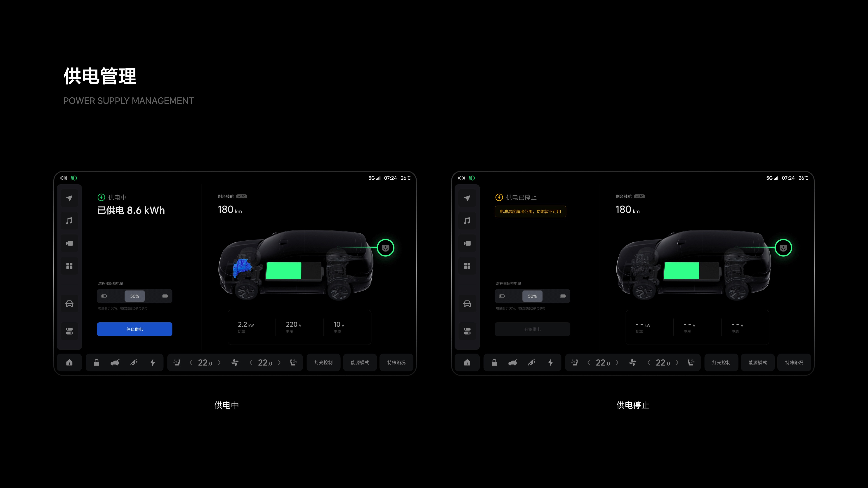Tap fuel nozzle icon on left screen bottom bar

(134, 363)
